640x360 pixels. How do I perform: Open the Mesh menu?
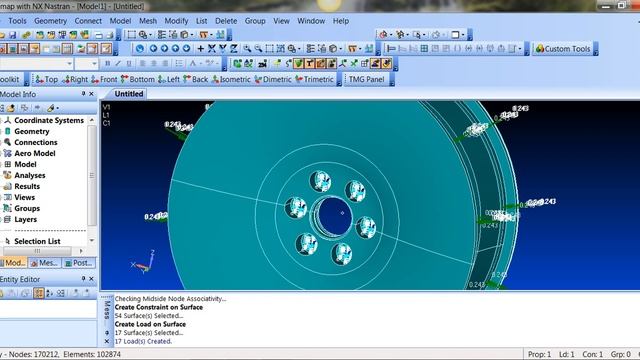click(148, 21)
